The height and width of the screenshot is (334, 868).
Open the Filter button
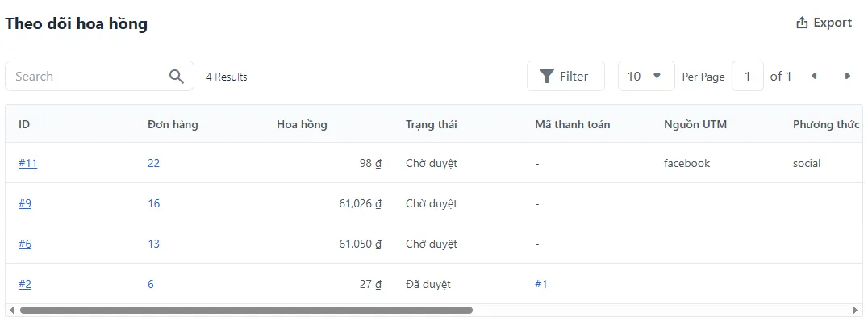(565, 76)
